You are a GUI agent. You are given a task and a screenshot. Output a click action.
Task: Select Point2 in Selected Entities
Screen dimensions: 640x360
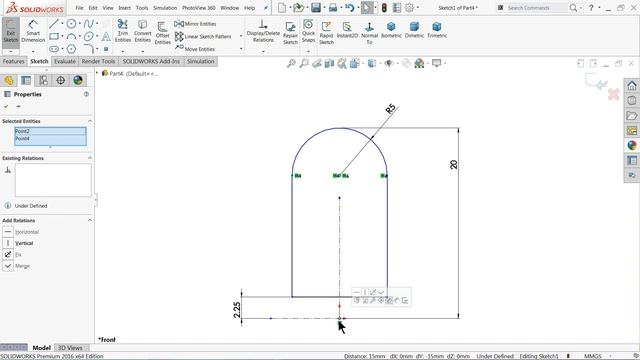50,131
